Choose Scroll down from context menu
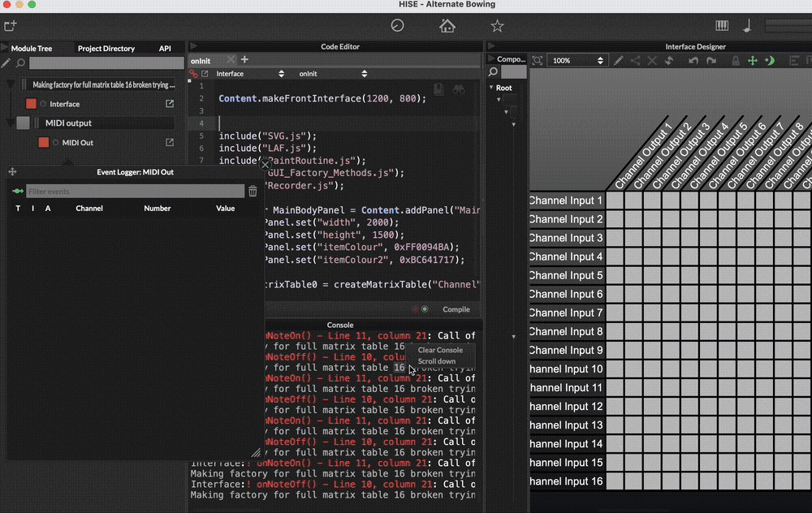The height and width of the screenshot is (513, 812). 437,361
